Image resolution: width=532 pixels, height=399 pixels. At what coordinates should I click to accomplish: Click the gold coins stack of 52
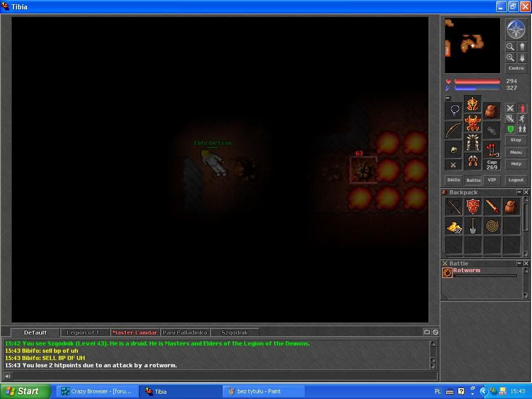454,226
